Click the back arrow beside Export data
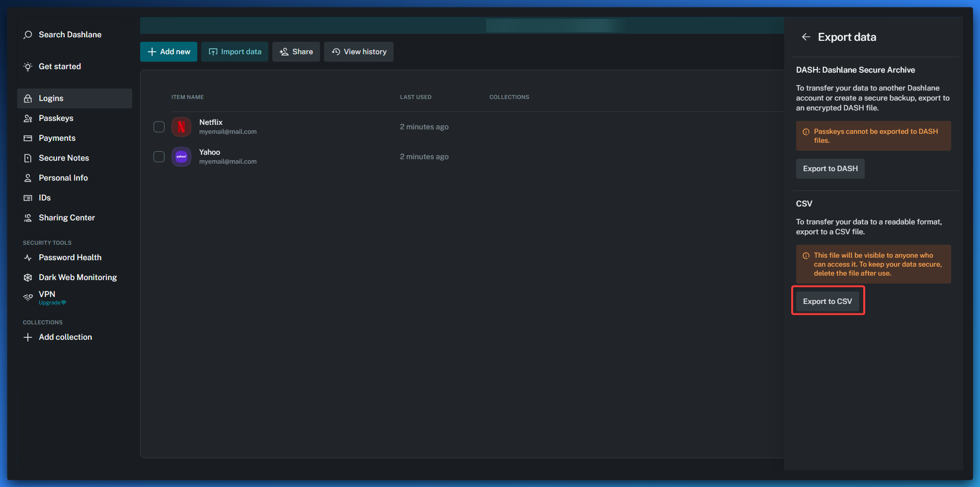This screenshot has width=980, height=487. 806,37
